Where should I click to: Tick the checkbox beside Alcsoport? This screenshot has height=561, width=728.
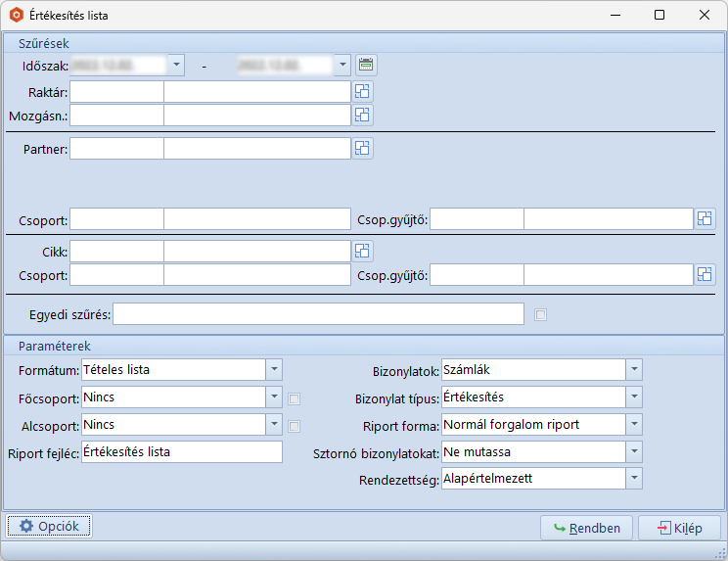[295, 426]
